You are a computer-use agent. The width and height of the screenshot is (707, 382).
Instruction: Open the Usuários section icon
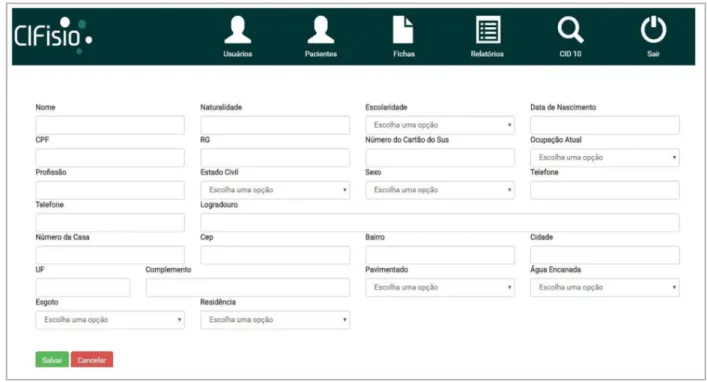tap(238, 30)
